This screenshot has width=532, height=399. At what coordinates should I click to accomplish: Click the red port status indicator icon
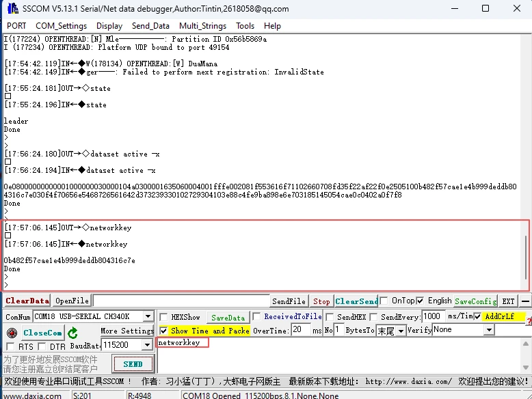(x=11, y=333)
